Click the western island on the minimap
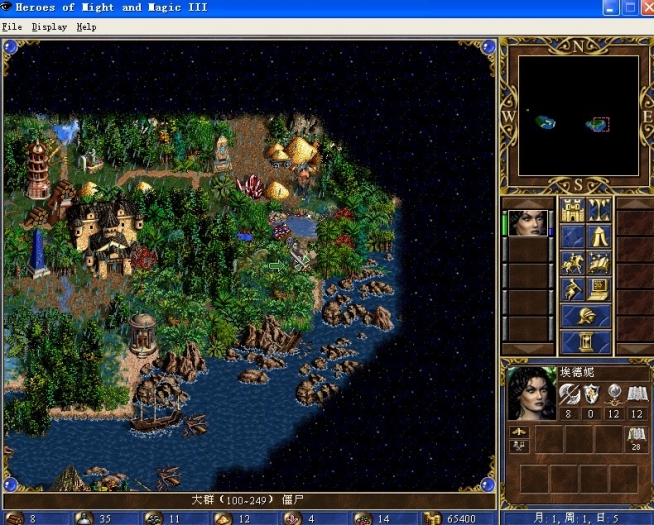This screenshot has width=654, height=525. (545, 123)
